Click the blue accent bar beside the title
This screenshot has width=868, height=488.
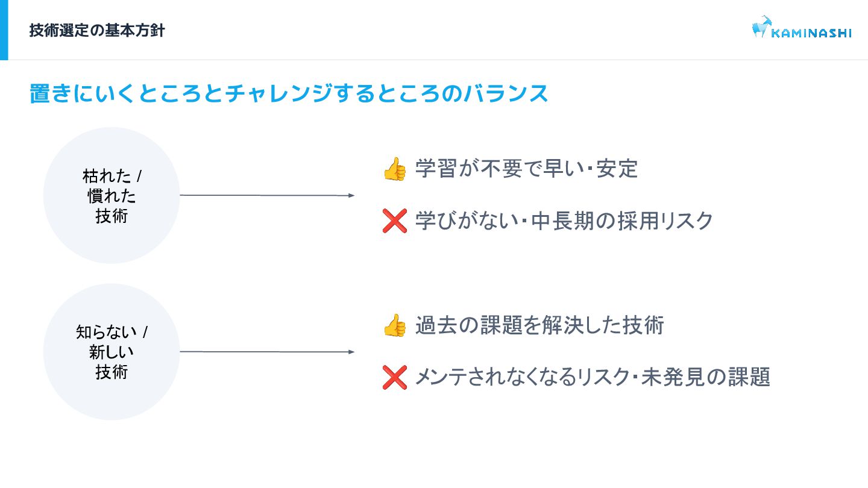tap(4, 30)
